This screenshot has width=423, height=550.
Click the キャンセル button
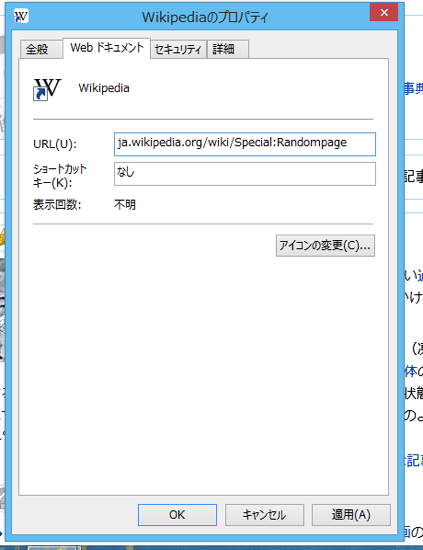coord(264,515)
